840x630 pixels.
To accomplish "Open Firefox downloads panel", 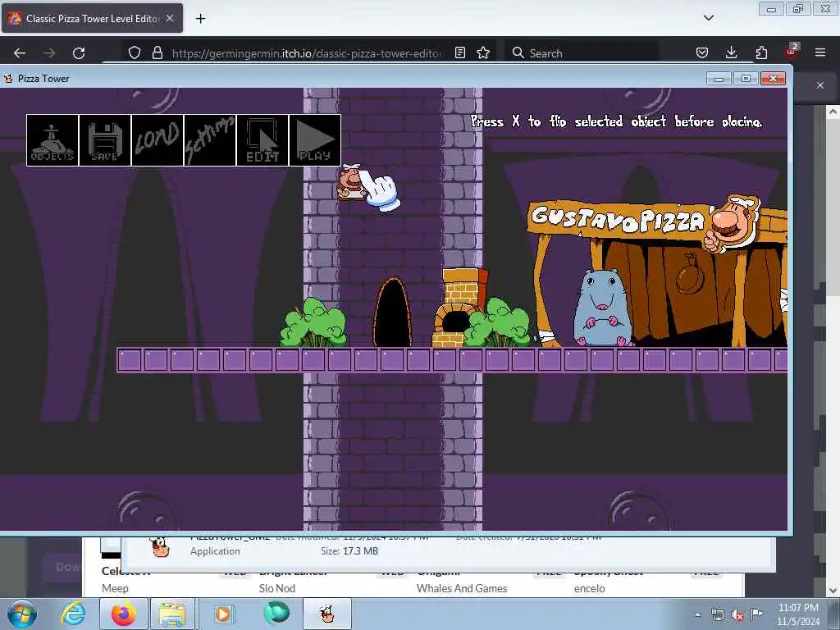I will (731, 53).
